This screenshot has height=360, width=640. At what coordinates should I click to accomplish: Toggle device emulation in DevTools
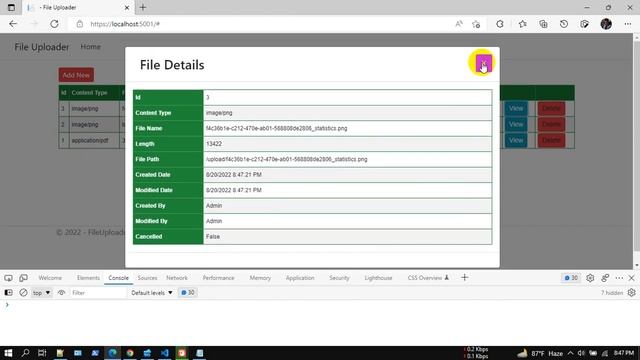point(23,278)
